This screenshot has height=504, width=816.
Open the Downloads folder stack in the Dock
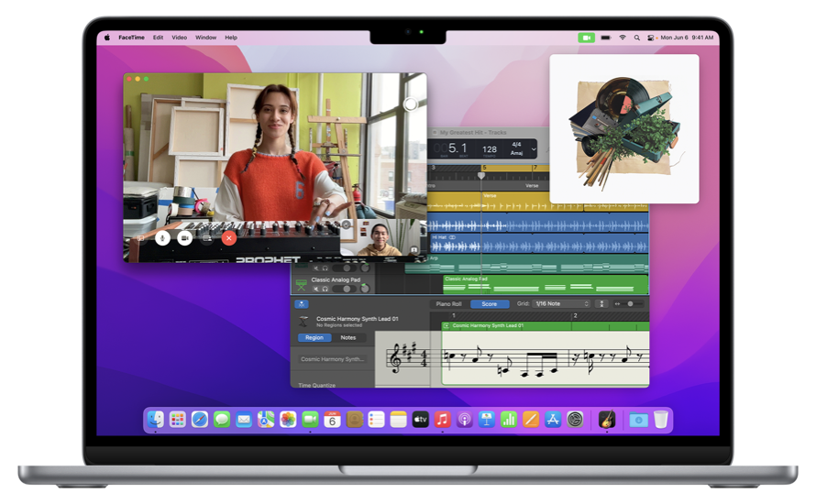click(638, 419)
